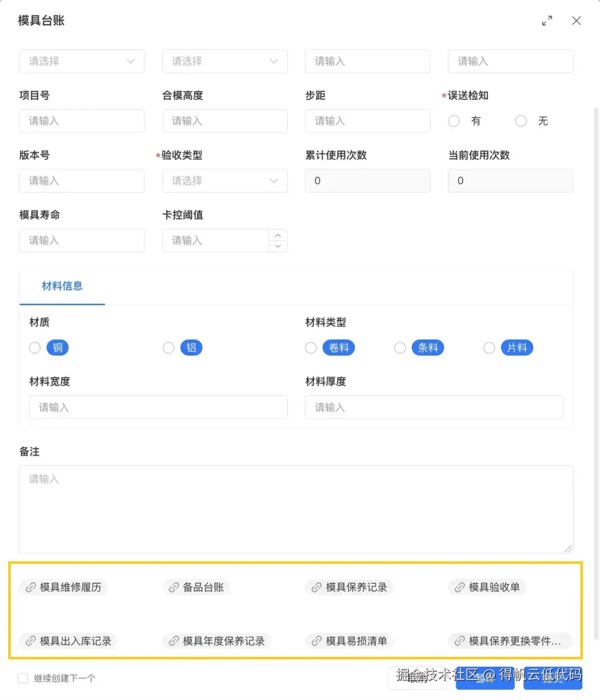Image resolution: width=600 pixels, height=700 pixels.
Task: Click the attachment icon beside 模具易损清单
Action: 317,641
